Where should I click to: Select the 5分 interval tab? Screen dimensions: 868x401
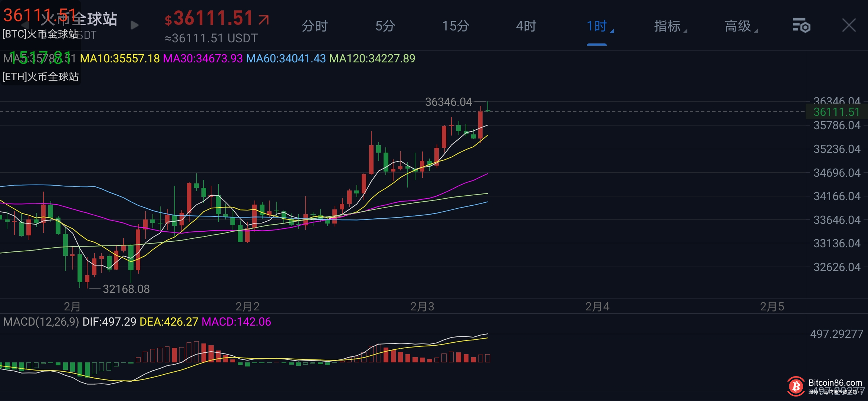(x=385, y=26)
